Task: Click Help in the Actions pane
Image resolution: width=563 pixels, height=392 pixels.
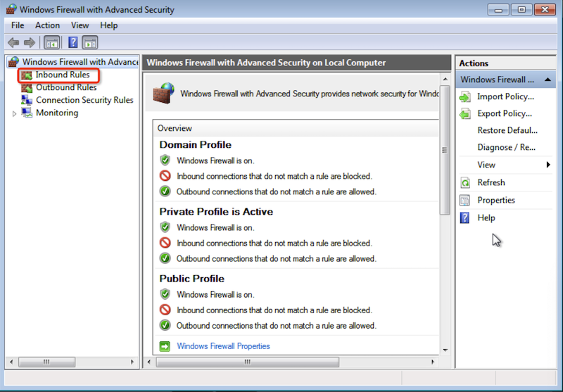Action: click(x=486, y=217)
